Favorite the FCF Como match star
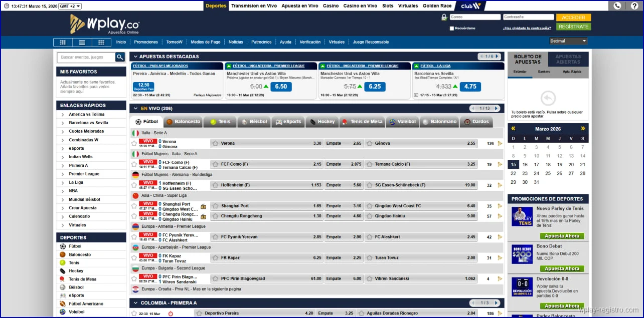Viewport: 644px width, 318px height. pyautogui.click(x=134, y=164)
